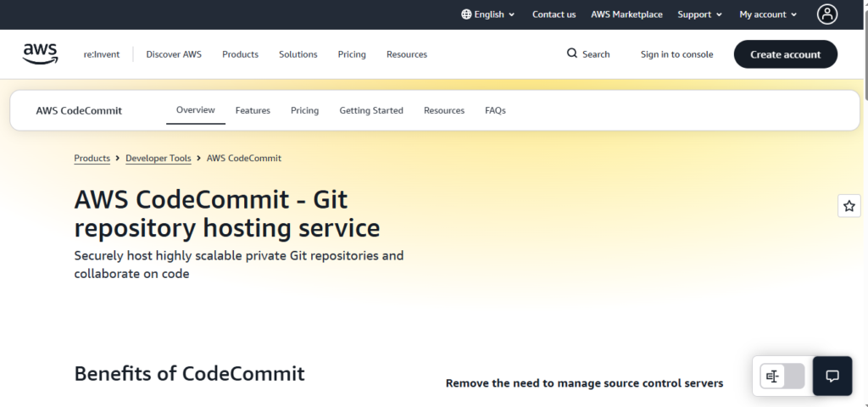Open the Discover AWS menu
This screenshot has height=407, width=868.
pyautogui.click(x=174, y=54)
